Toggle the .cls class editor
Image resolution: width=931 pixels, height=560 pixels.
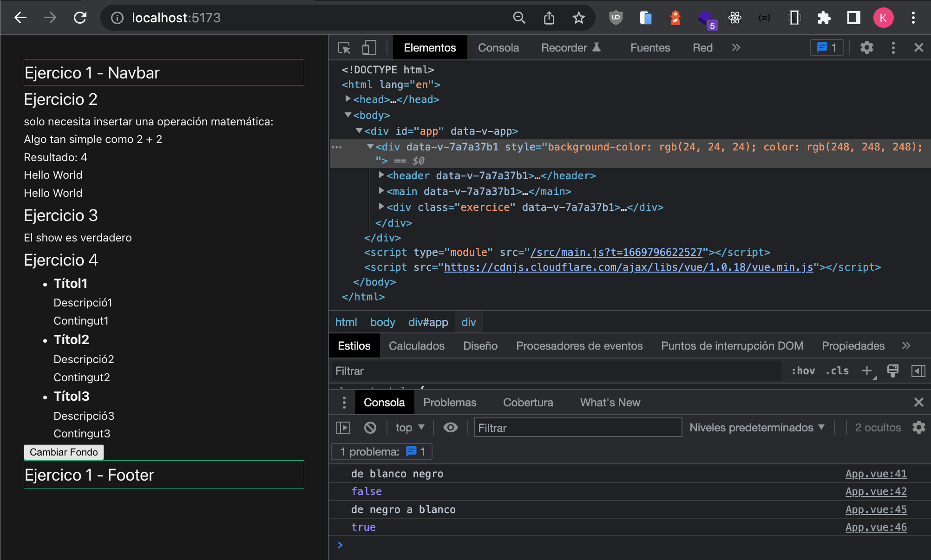click(837, 371)
